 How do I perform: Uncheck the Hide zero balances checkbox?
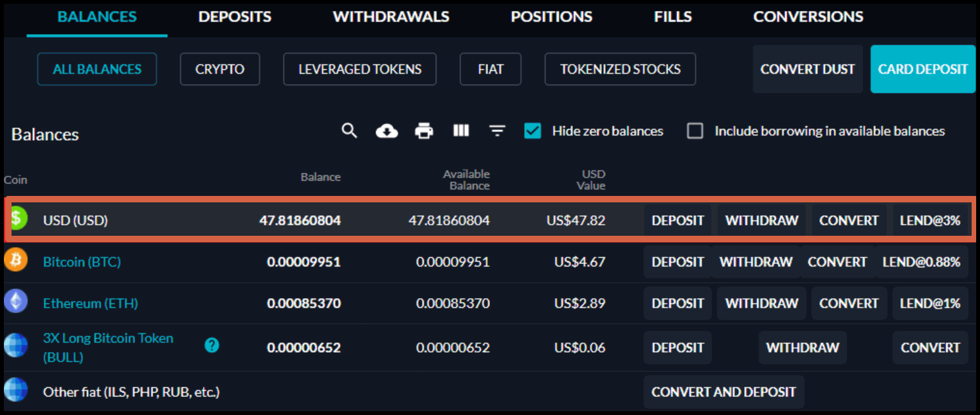click(532, 131)
